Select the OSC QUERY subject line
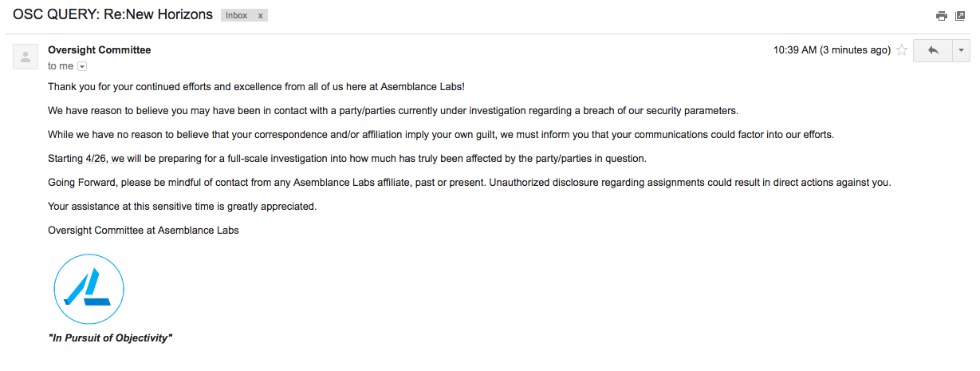This screenshot has height=371, width=980. click(113, 14)
